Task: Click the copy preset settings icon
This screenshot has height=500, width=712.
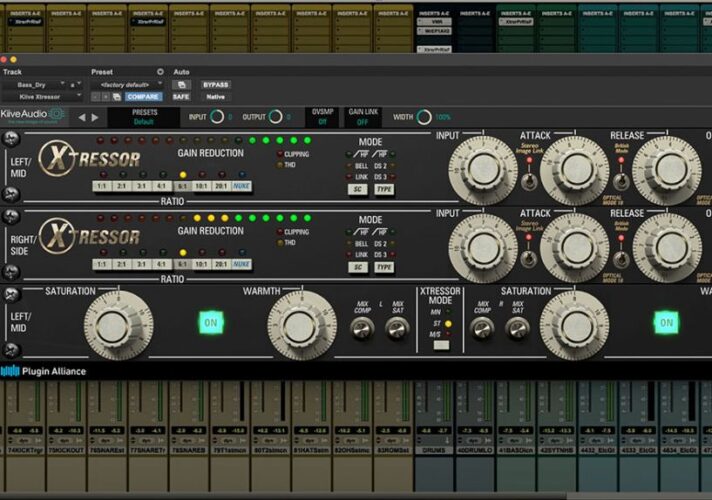Action: coord(117,97)
